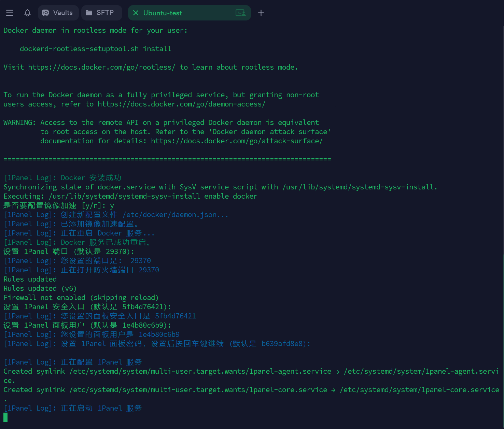Click the 1panel-core.service symlink path text

[419, 390]
